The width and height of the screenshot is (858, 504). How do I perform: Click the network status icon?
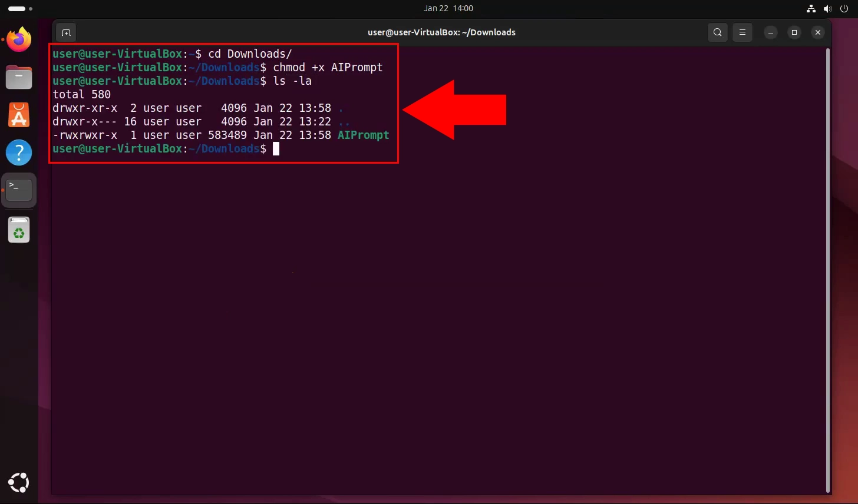click(x=811, y=9)
